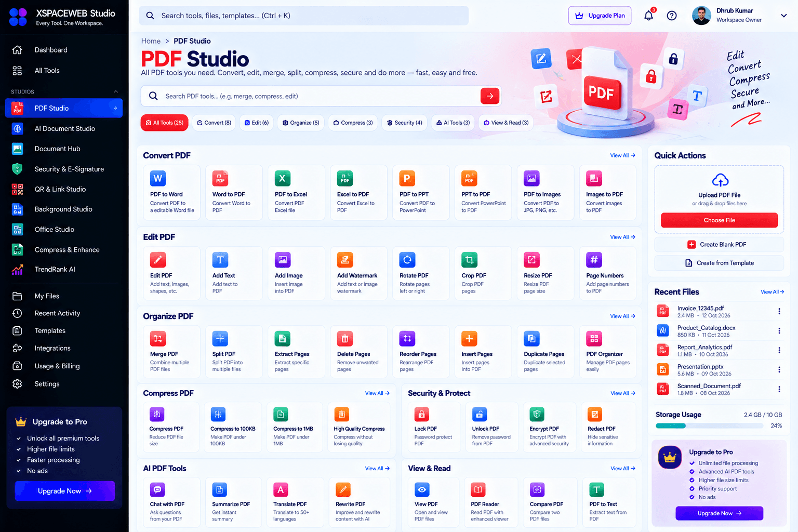Open the Encrypt PDF shield icon

tap(537, 414)
